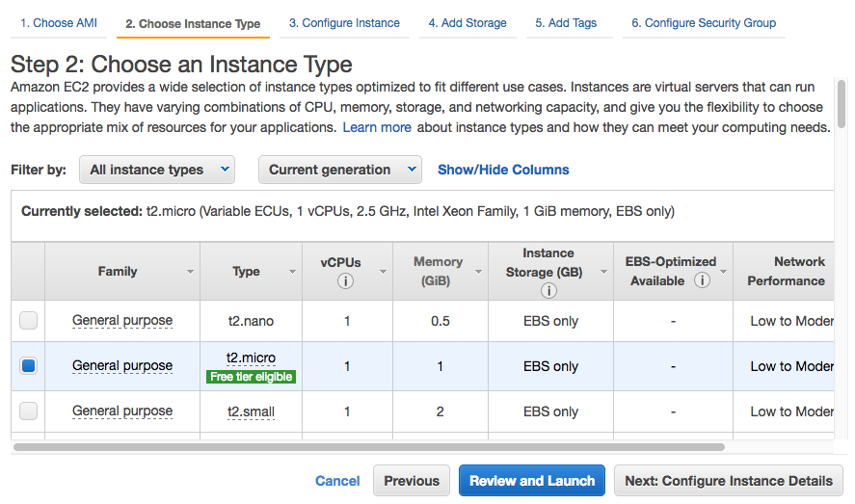Open the Family column sort arrow
Screen dimensions: 855x504
point(190,273)
